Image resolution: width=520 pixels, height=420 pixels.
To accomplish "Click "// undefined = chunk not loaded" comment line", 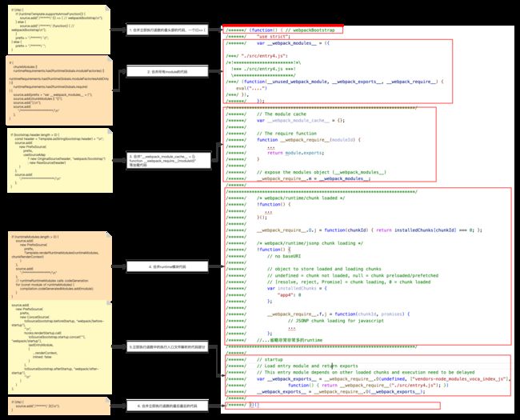I will (x=353, y=275).
